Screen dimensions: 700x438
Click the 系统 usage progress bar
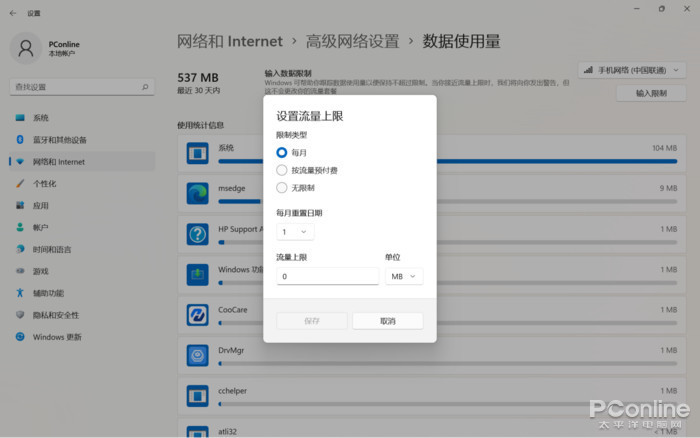tap(448, 161)
